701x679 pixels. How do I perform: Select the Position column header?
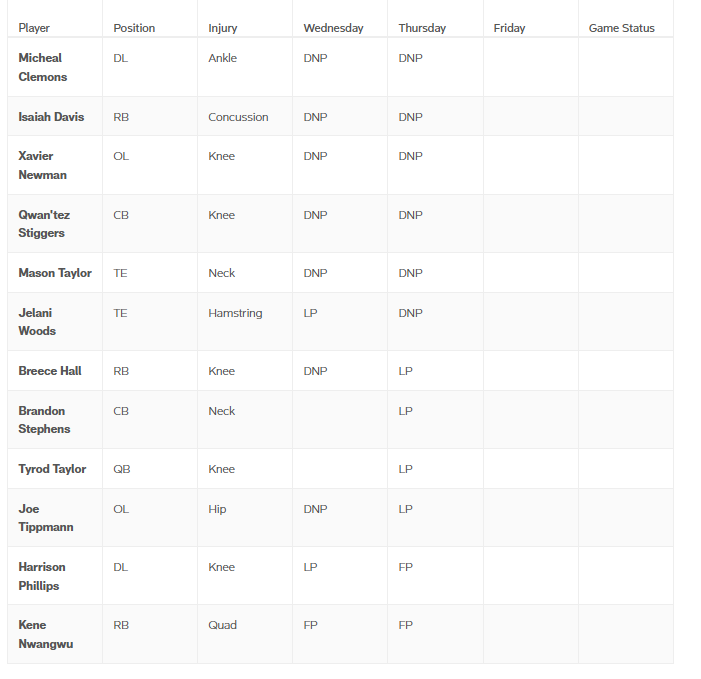[x=134, y=28]
